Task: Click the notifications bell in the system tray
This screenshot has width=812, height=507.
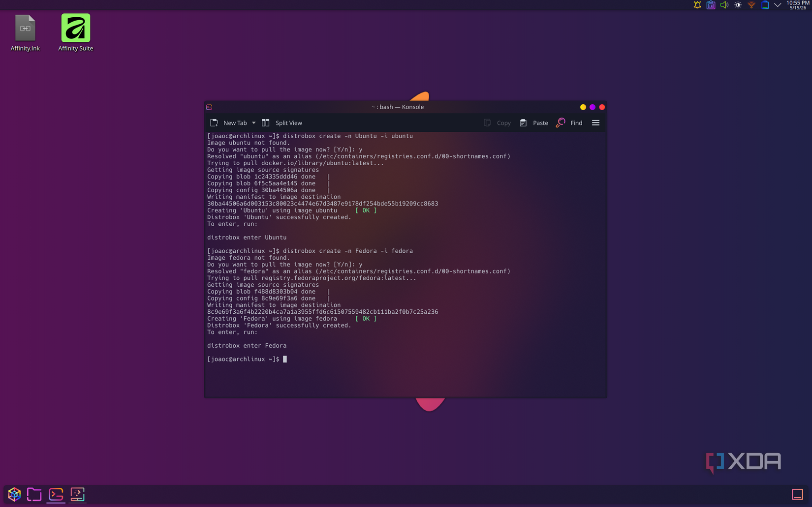Action: pos(697,5)
